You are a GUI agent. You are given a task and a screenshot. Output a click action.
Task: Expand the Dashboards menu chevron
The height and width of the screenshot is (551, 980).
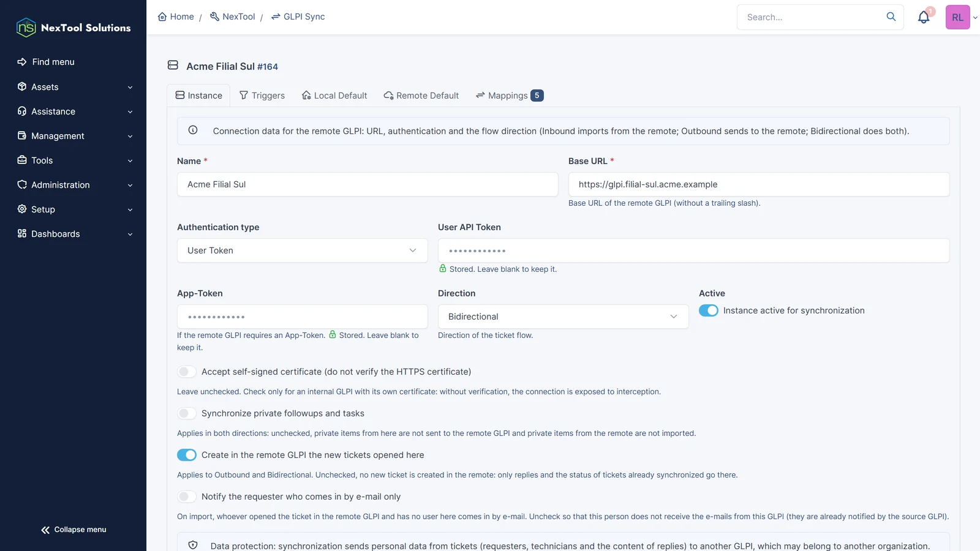130,234
